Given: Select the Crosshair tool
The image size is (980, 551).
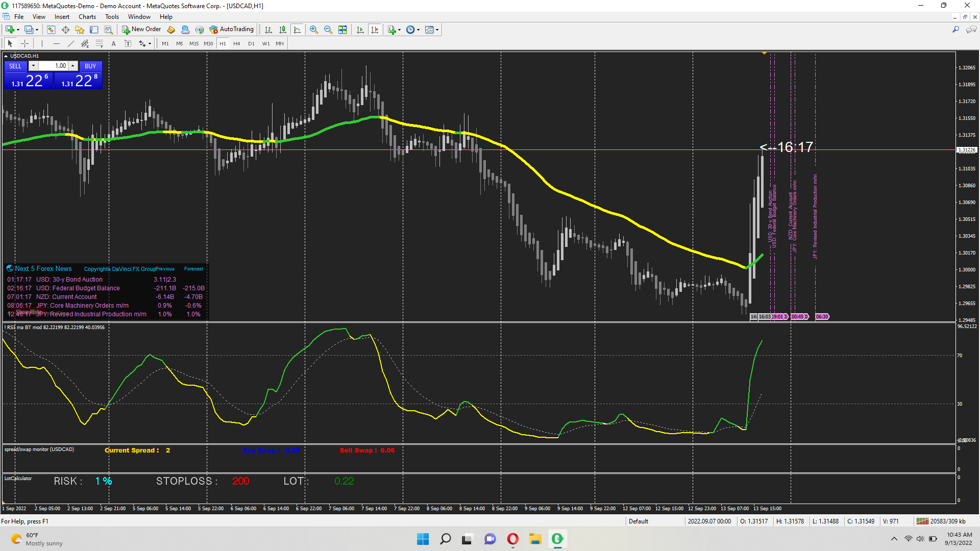Looking at the screenshot, I should 24,44.
